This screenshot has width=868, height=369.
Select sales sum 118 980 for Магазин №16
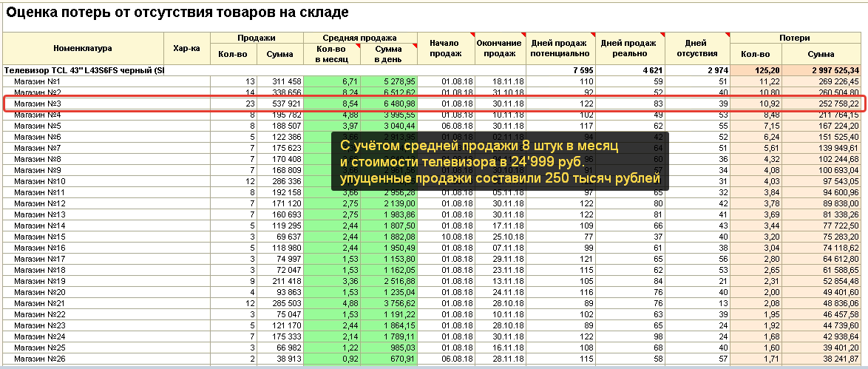point(286,248)
